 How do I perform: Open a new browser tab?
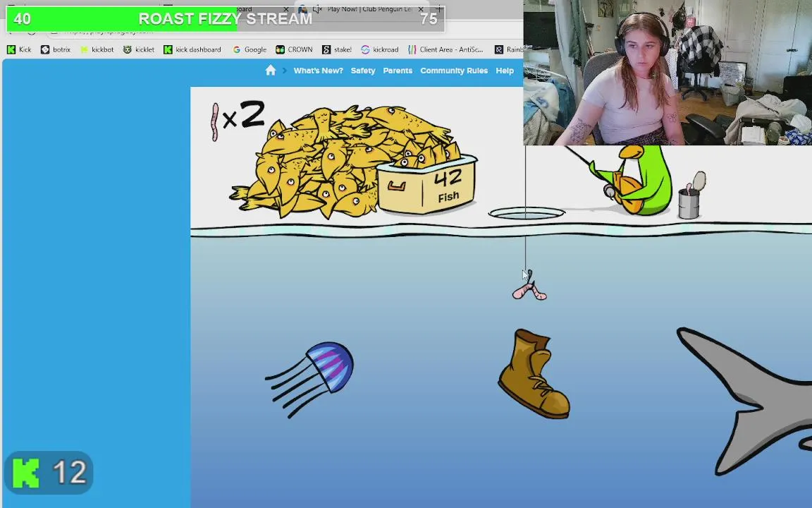click(x=439, y=8)
